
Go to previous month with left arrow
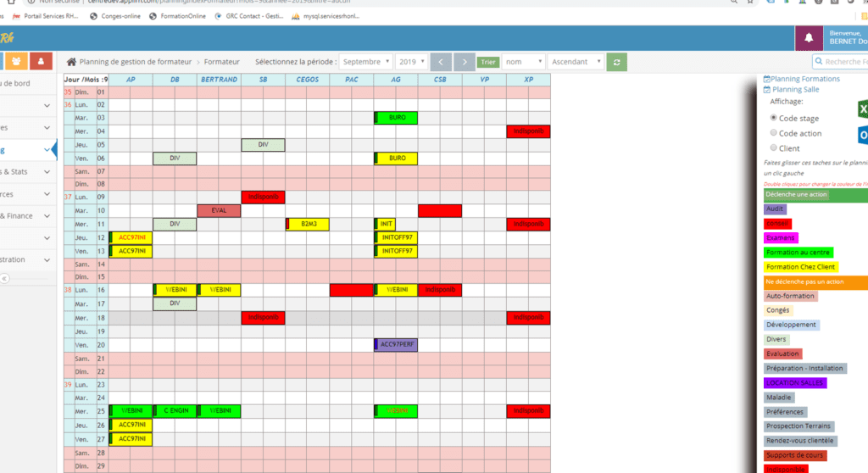coord(442,62)
